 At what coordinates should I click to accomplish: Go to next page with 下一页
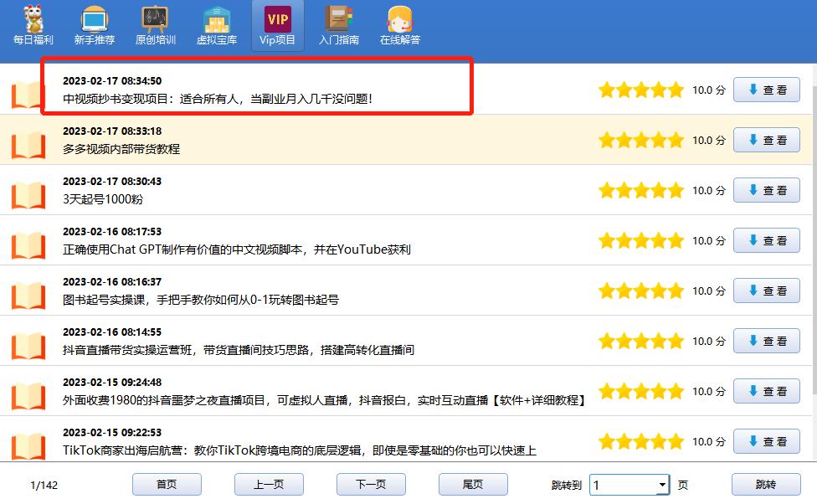click(371, 484)
